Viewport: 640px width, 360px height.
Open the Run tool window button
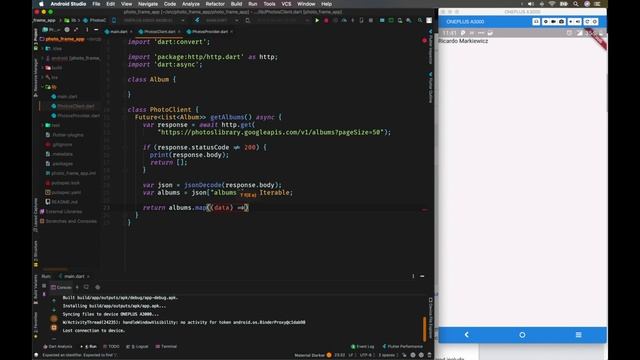89,347
